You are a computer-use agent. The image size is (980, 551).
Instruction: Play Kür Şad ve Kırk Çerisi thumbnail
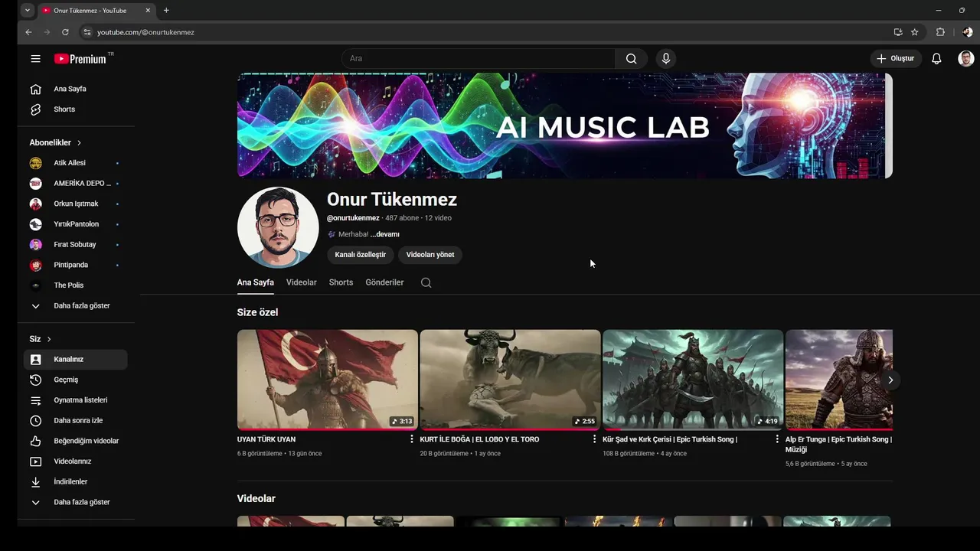click(x=693, y=380)
